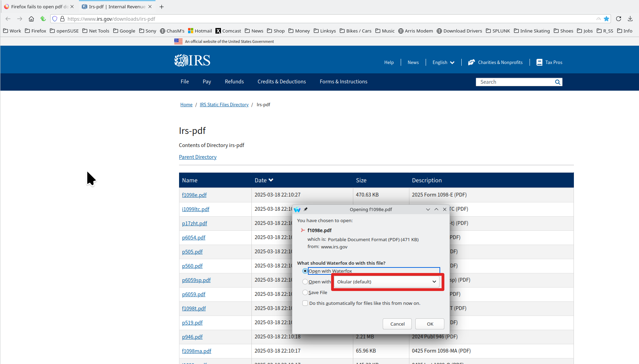This screenshot has width=639, height=364.
Task: Enable 'Do this automatically' checkbox
Action: pos(305,303)
